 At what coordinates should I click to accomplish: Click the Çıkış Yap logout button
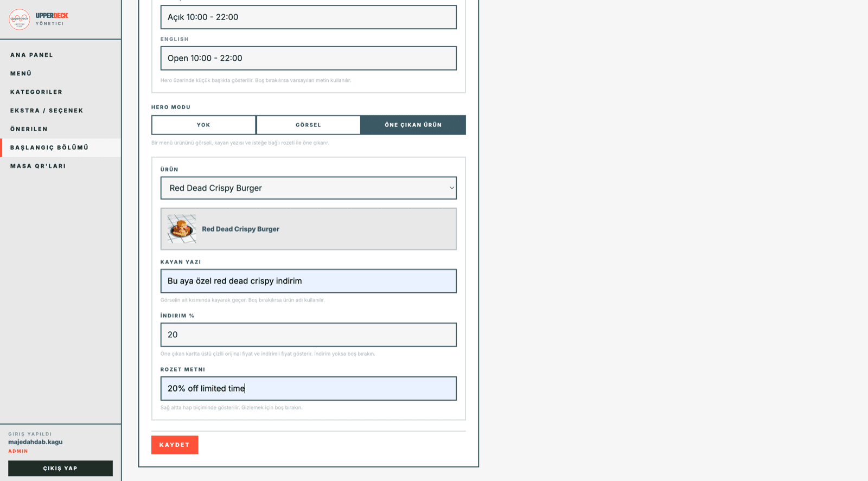coord(60,469)
